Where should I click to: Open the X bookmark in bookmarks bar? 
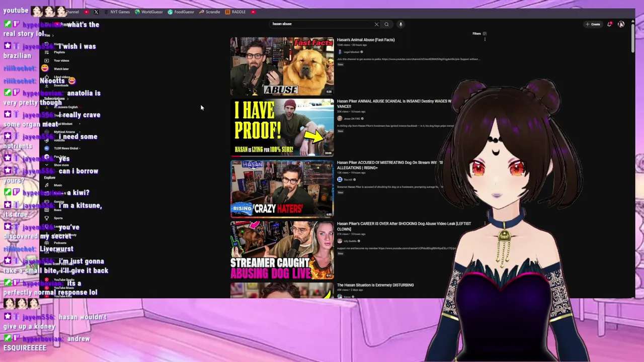coord(96,12)
